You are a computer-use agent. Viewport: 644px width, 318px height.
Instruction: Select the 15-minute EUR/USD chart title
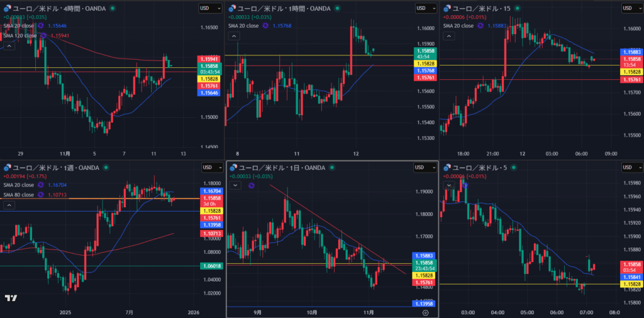[483, 8]
